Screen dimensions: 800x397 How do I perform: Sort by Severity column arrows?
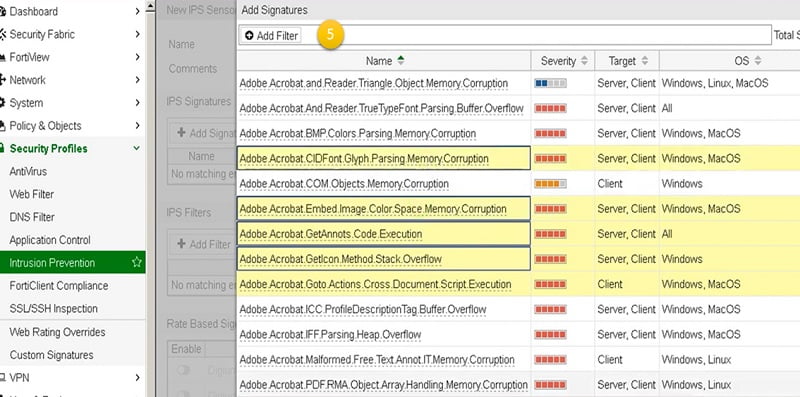(584, 61)
